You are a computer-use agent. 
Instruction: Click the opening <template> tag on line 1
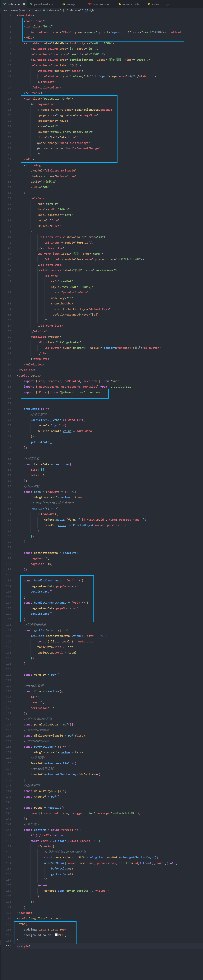pyautogui.click(x=25, y=16)
